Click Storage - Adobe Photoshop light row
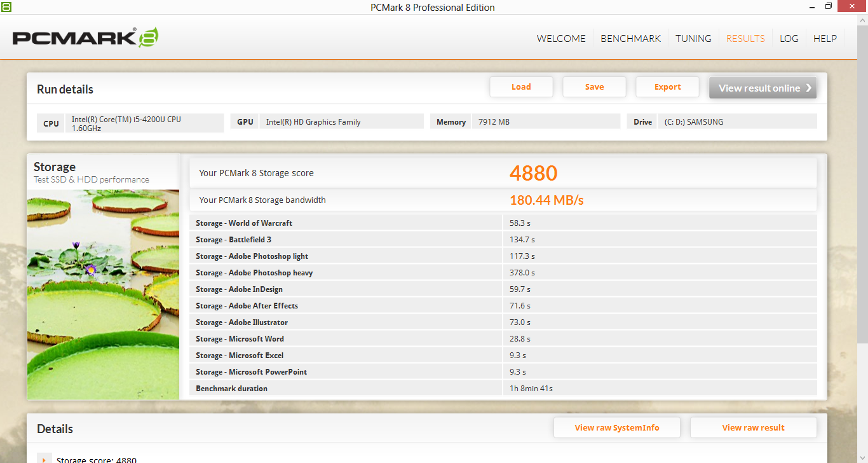Viewport: 868px width, 463px height. coord(503,256)
